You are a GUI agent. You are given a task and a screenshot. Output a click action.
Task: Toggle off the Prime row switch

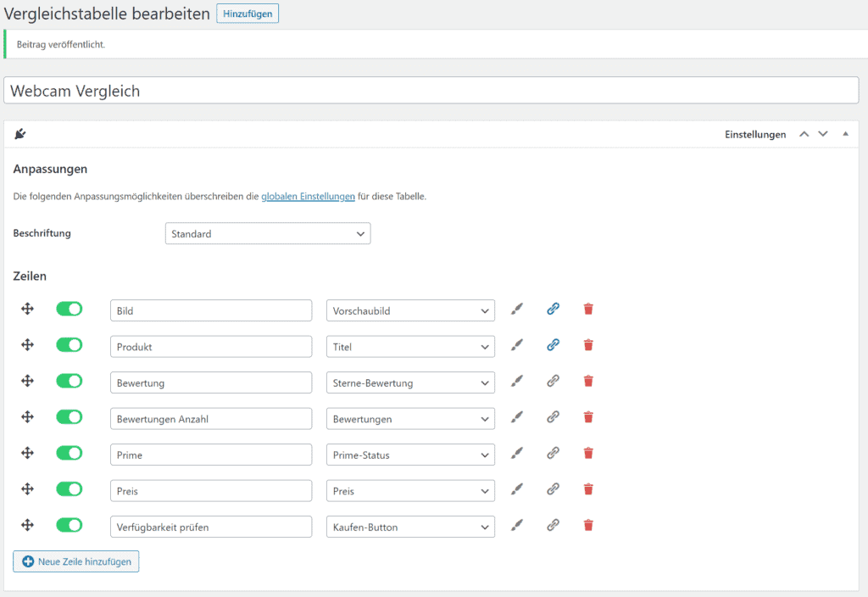[x=70, y=453]
